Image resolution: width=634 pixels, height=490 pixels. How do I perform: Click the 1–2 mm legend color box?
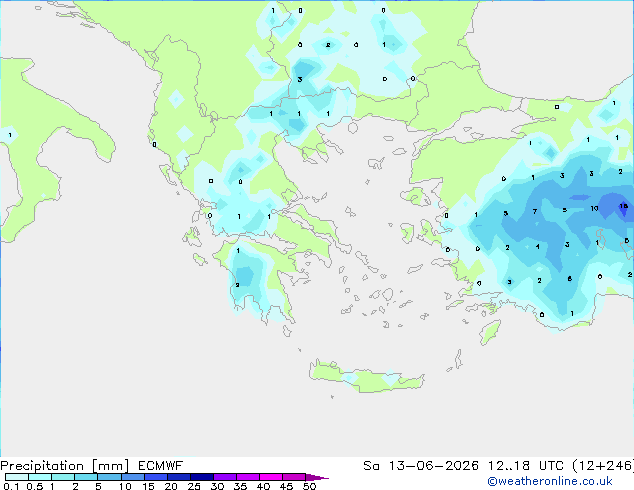63,477
